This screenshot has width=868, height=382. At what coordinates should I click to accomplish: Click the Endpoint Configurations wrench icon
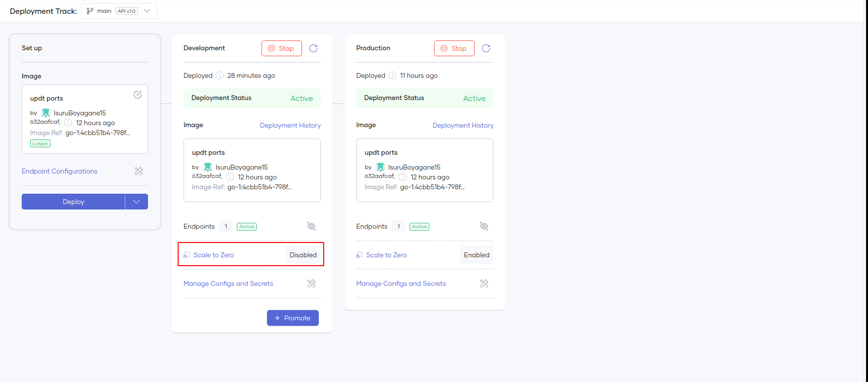(x=139, y=171)
